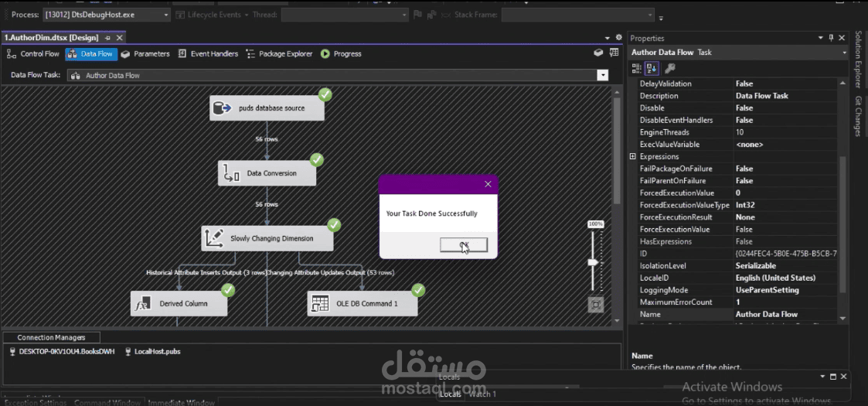This screenshot has height=406, width=868.
Task: Close the 1.AuthorDim.dtsx document tab
Action: point(119,38)
